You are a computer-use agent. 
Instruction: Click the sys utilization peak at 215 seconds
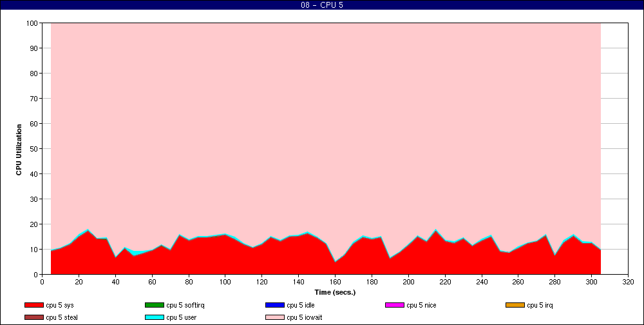tap(436, 230)
